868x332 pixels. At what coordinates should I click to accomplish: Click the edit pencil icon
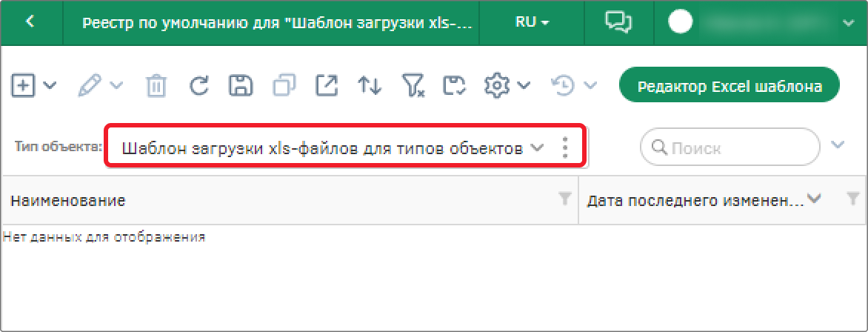[x=89, y=85]
